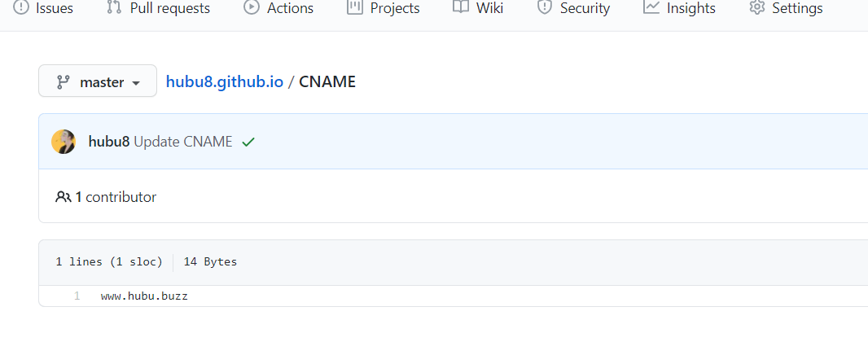
Task: Select line number 1 in file
Action: click(77, 296)
